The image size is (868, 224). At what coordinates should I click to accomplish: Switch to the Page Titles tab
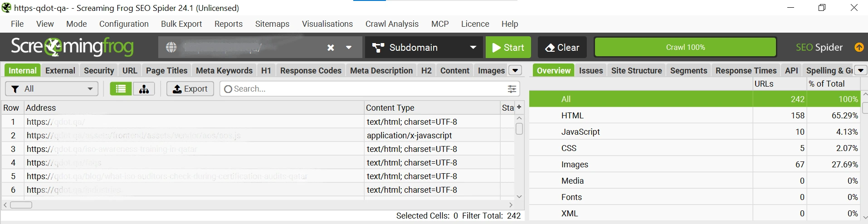(x=166, y=70)
